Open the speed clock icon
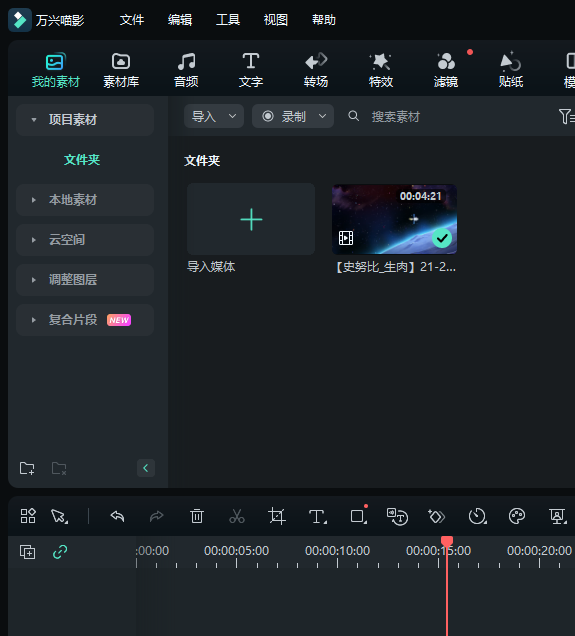The height and width of the screenshot is (636, 575). click(477, 516)
